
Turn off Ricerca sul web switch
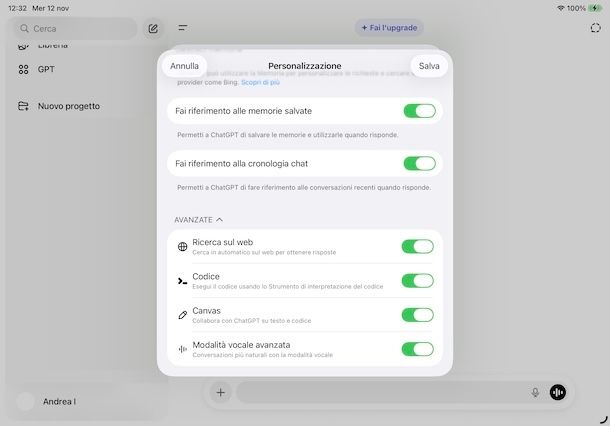pos(417,247)
